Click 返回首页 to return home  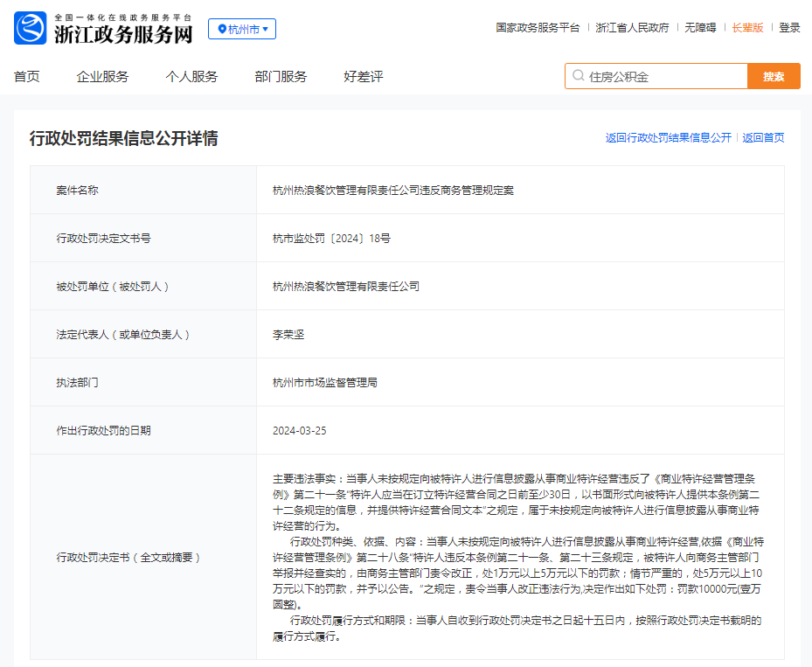(761, 137)
